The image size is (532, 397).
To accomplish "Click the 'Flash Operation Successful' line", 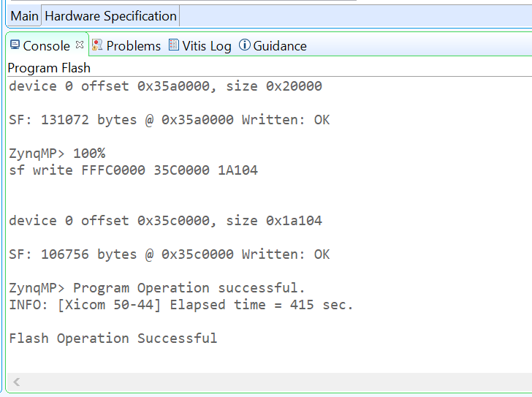I will click(x=113, y=339).
